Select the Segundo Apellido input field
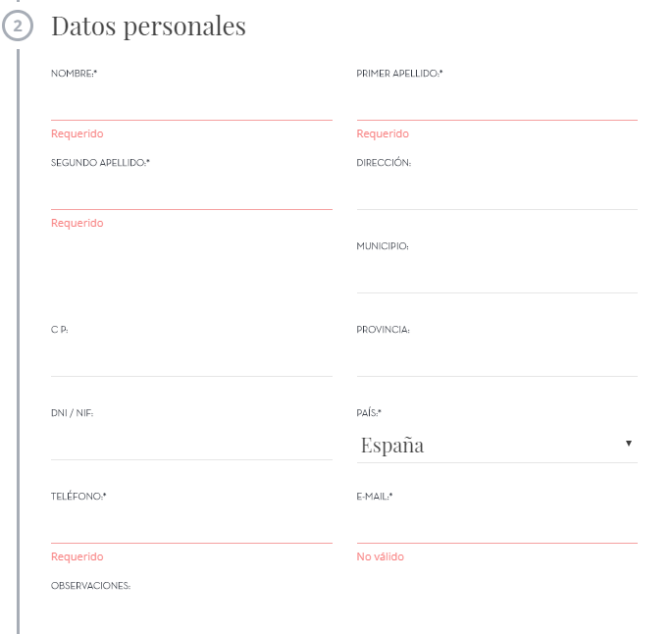 (191, 194)
